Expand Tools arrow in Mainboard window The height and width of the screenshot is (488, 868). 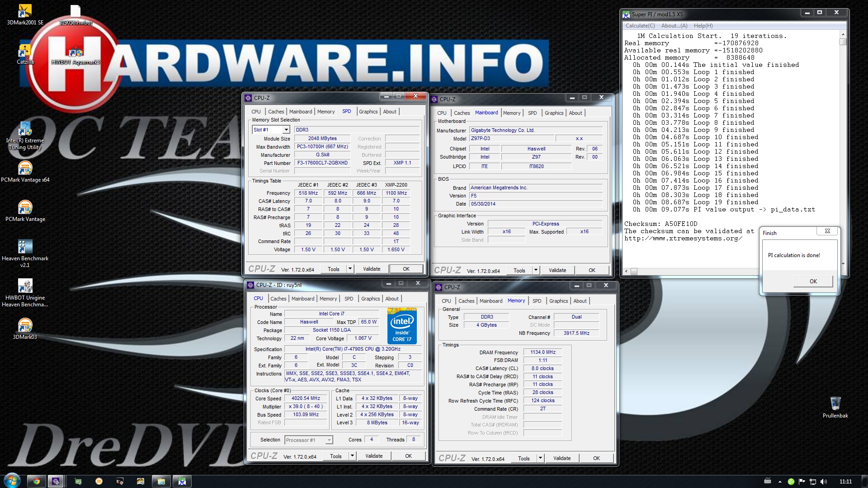[536, 270]
